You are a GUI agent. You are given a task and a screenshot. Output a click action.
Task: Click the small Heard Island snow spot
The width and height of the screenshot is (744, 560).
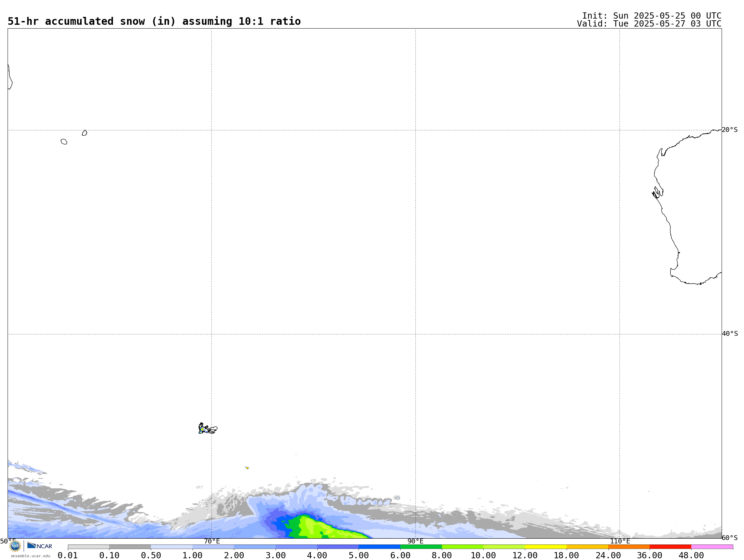tap(247, 468)
